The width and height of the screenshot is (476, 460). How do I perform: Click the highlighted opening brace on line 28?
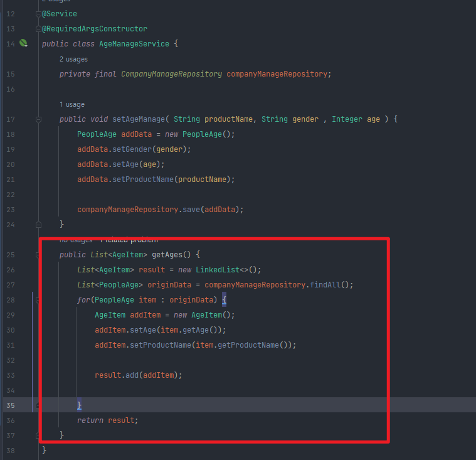[x=224, y=300]
